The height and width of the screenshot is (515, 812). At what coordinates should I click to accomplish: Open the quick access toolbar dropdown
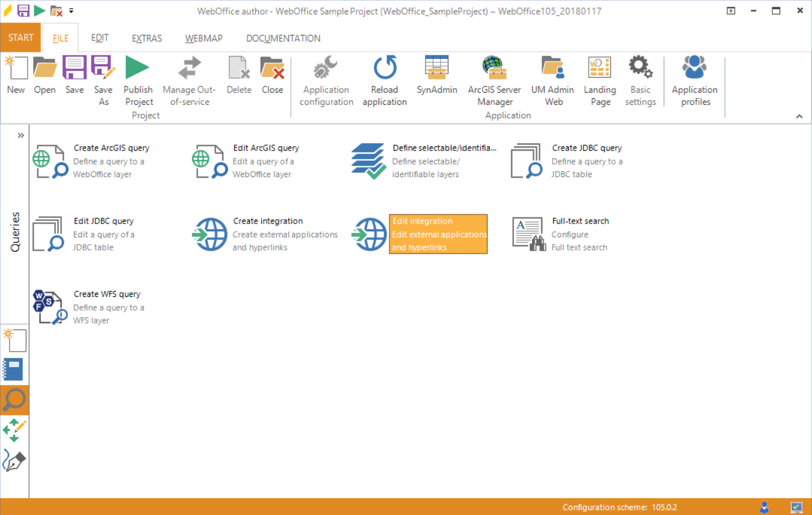(x=72, y=11)
